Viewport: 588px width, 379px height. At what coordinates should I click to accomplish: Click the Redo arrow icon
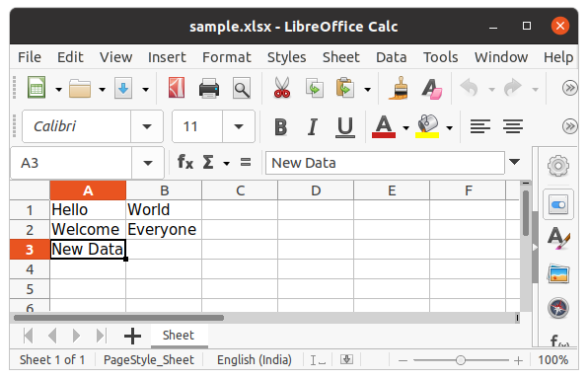[x=513, y=88]
